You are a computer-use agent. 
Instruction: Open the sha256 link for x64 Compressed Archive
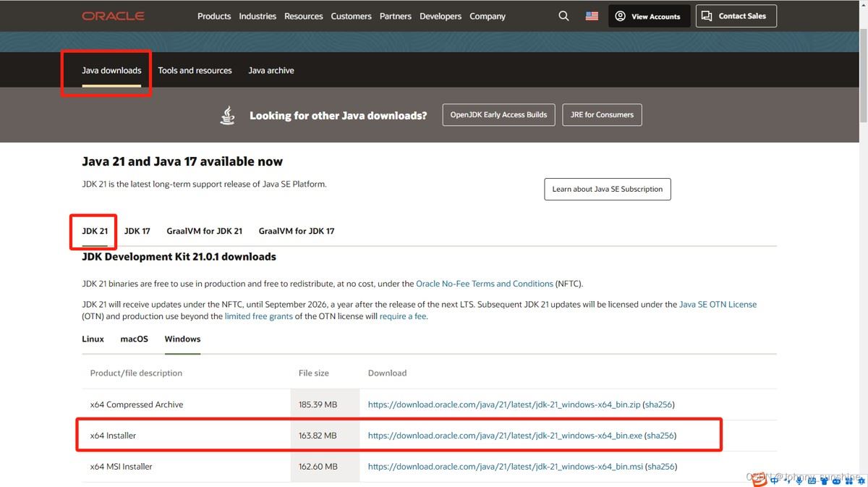tap(659, 405)
